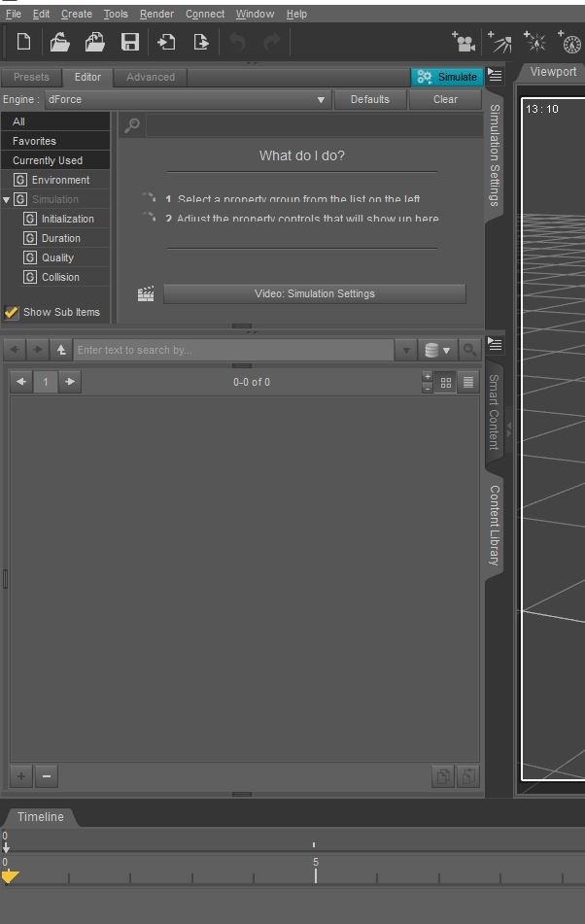The width and height of the screenshot is (585, 924).
Task: Switch to the Advanced tab
Action: point(151,77)
